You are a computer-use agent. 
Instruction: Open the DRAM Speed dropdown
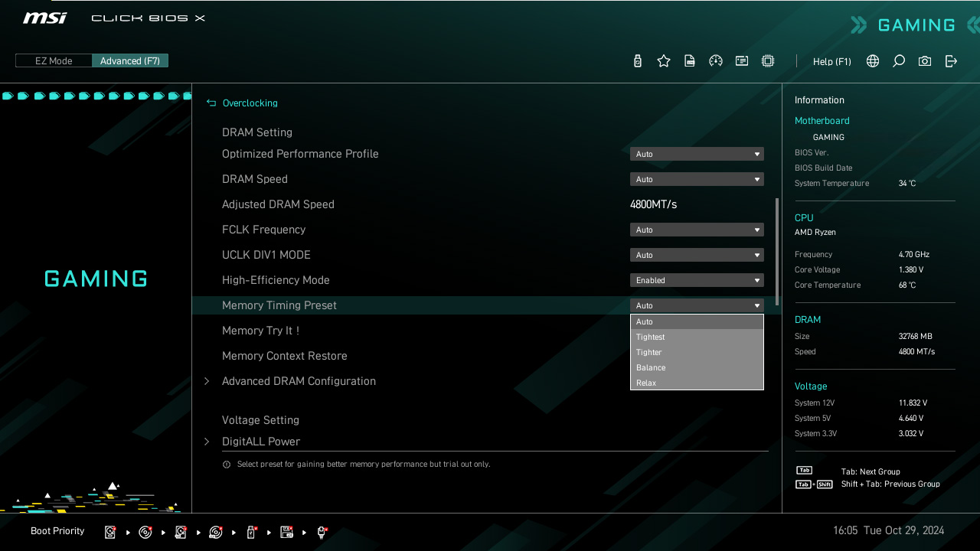tap(696, 178)
